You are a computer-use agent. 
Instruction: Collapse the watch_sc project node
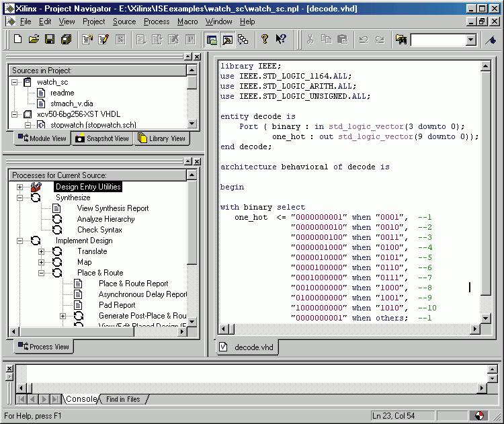14,82
